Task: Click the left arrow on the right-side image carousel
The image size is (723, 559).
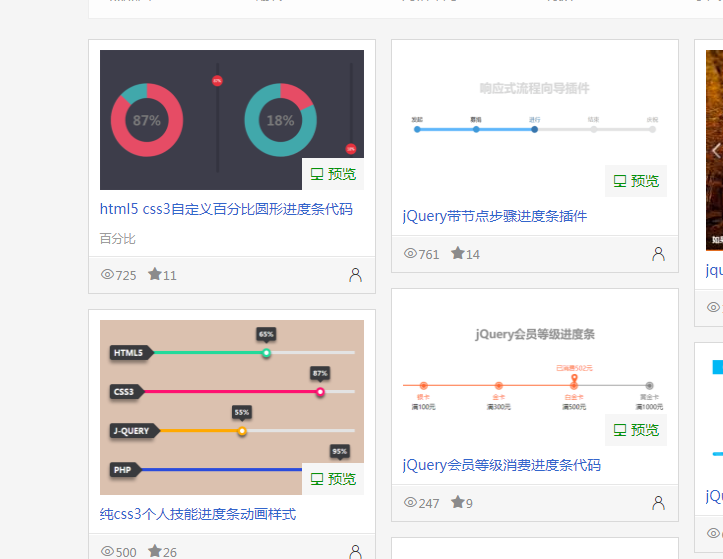Action: 715,151
